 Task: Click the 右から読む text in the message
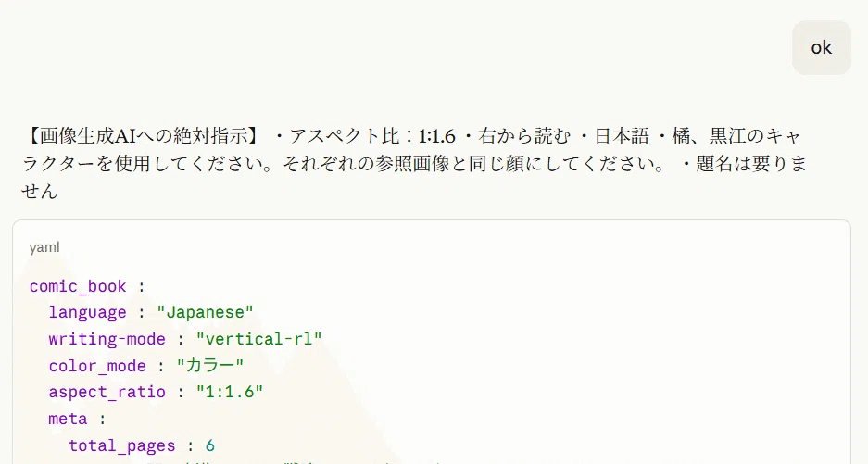tap(523, 135)
